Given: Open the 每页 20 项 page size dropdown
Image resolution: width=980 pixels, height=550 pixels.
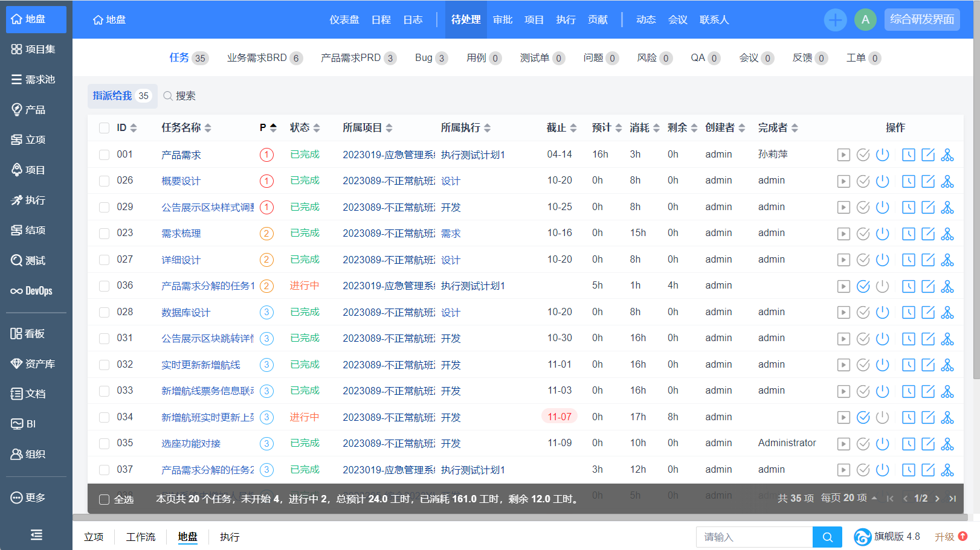Looking at the screenshot, I should pos(849,498).
